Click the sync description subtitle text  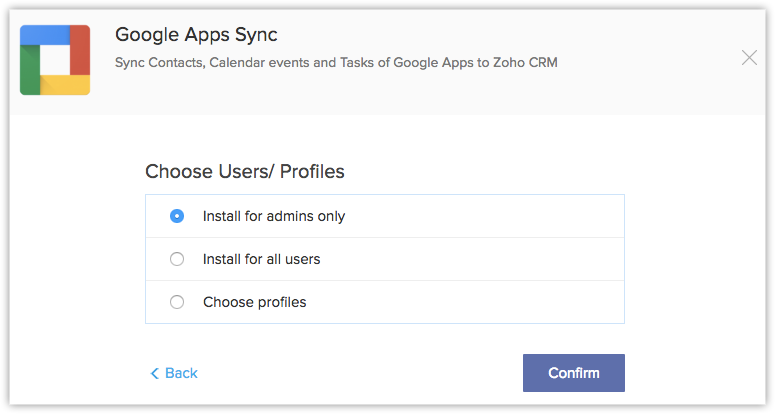click(336, 63)
